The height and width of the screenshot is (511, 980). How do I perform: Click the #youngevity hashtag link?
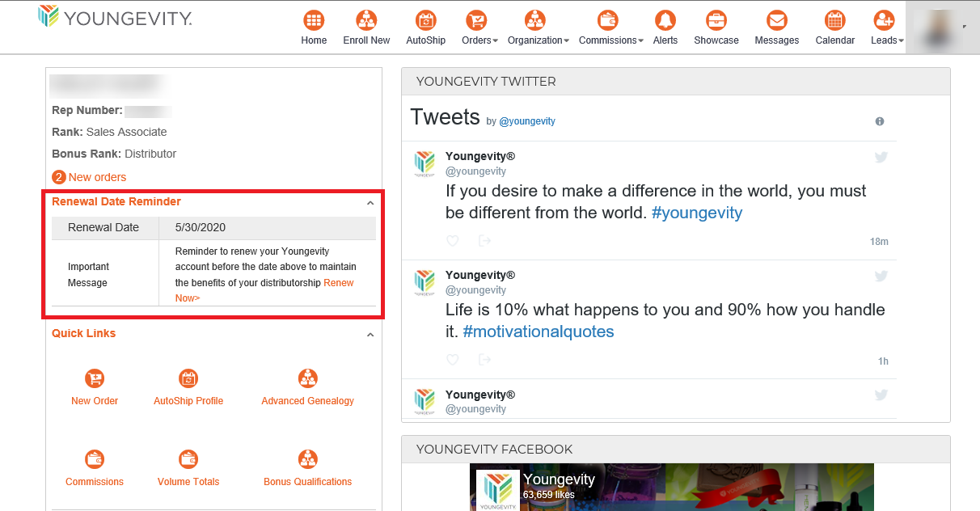(696, 213)
